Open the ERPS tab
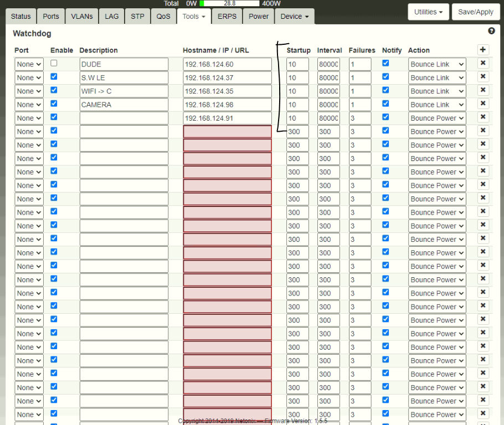This screenshot has width=504, height=425. [x=227, y=17]
